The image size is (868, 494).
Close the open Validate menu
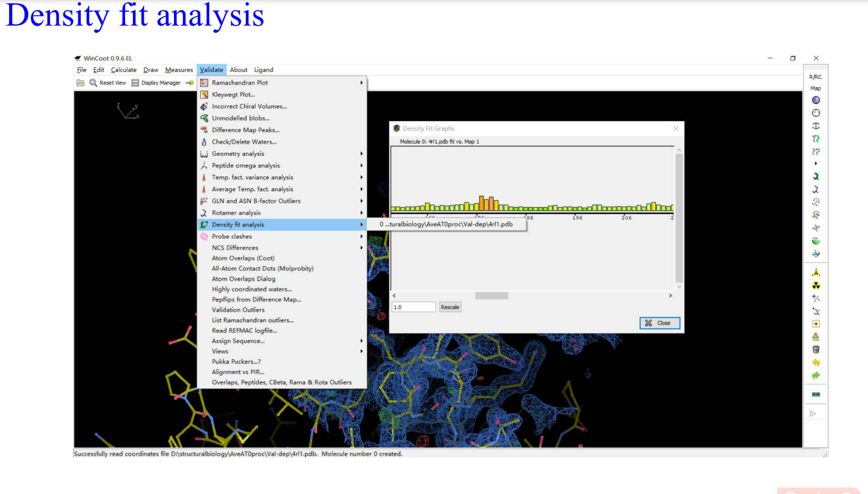click(x=211, y=70)
